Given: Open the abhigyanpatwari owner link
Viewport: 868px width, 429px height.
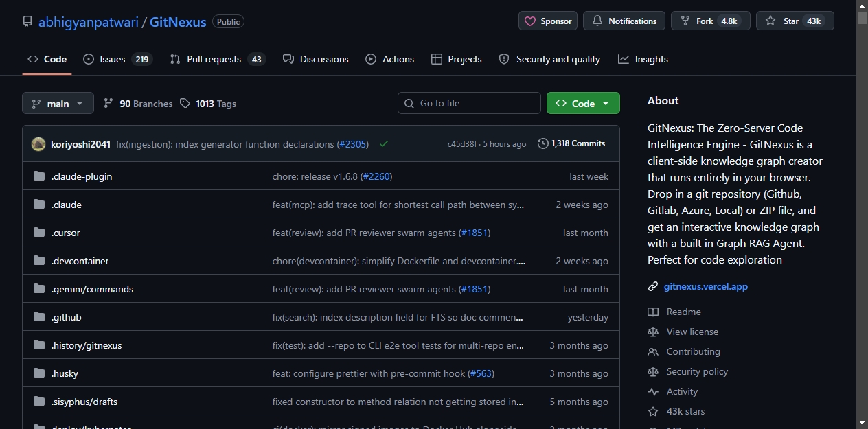Looking at the screenshot, I should pyautogui.click(x=89, y=21).
